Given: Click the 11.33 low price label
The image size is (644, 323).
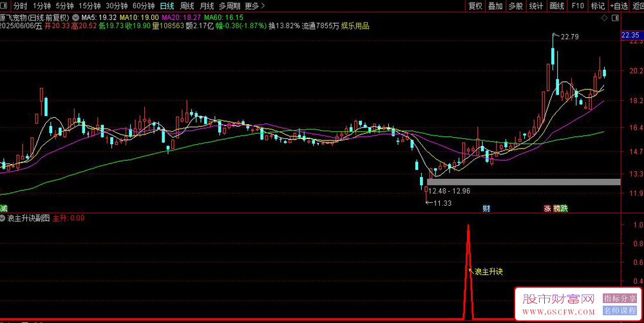Looking at the screenshot, I should click(x=442, y=203).
